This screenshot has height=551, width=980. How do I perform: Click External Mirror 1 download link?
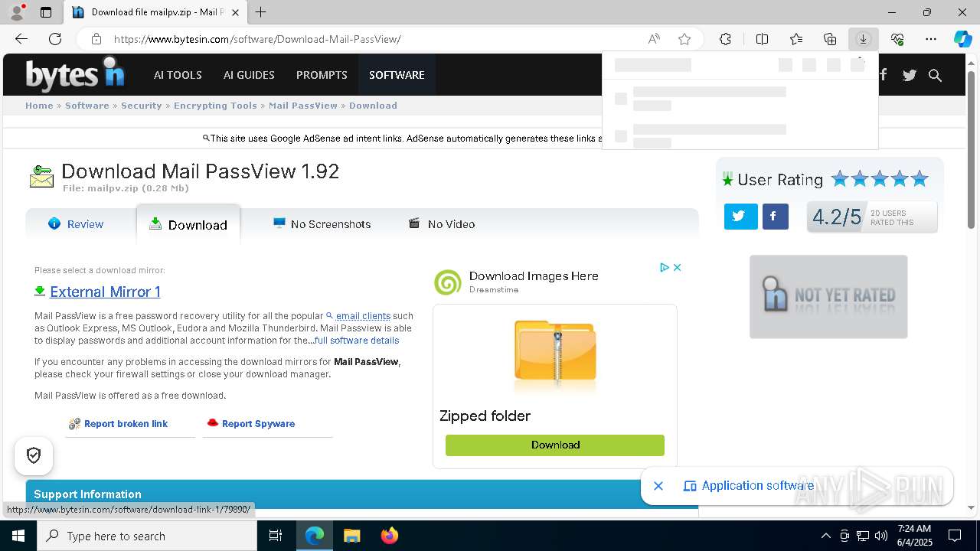point(105,292)
